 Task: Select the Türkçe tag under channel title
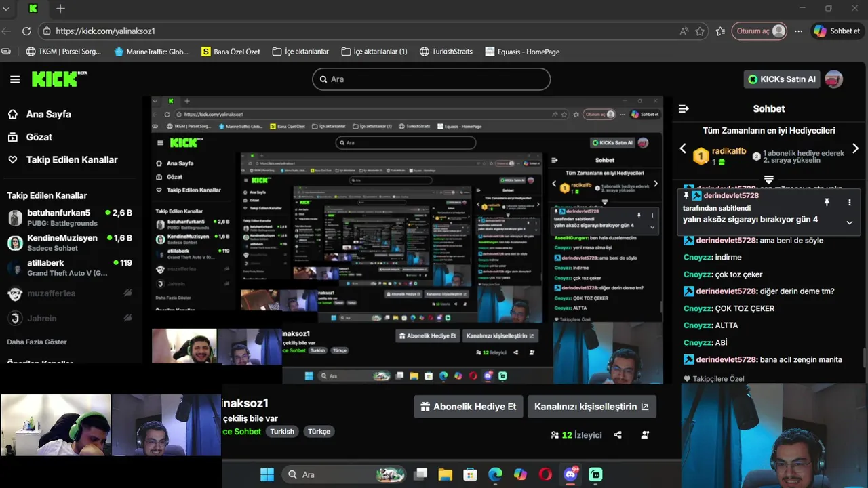click(319, 432)
